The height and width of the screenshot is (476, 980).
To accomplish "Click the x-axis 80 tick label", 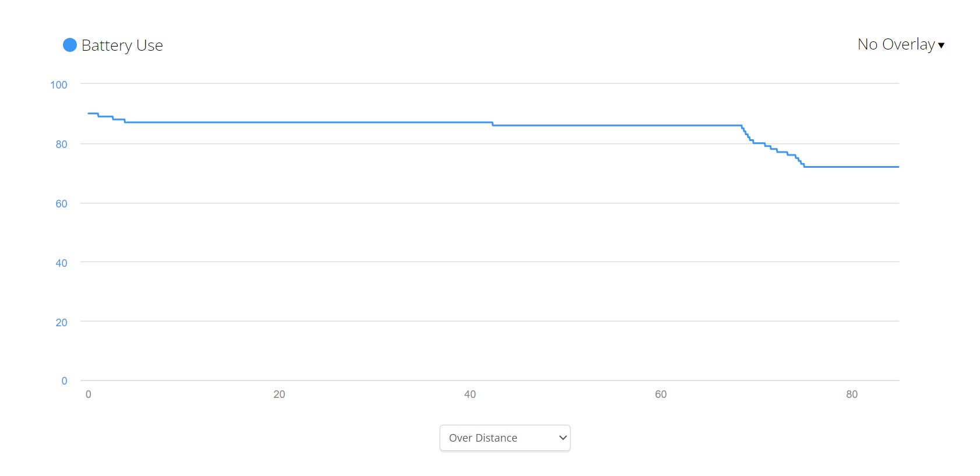I will 852,394.
